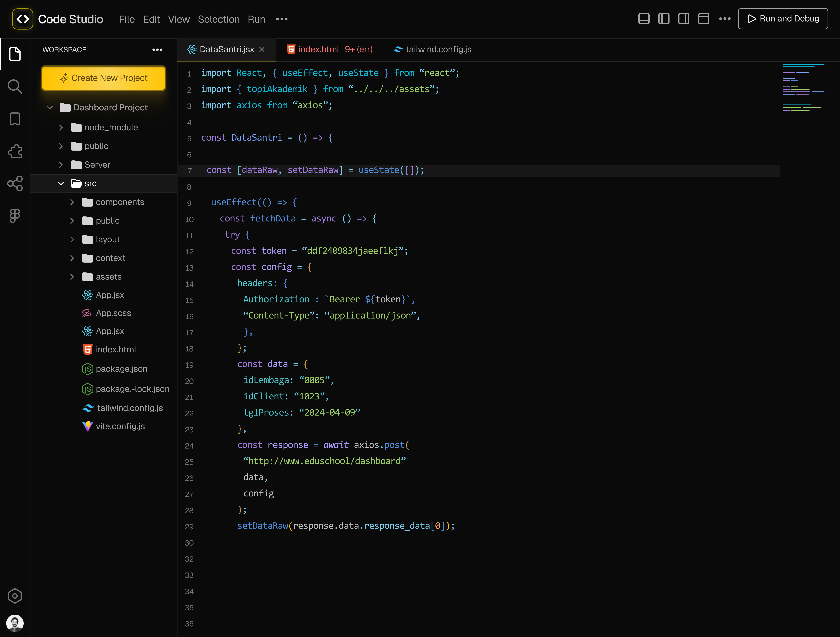The height and width of the screenshot is (637, 840).
Task: Expand the components folder
Action: pos(72,202)
